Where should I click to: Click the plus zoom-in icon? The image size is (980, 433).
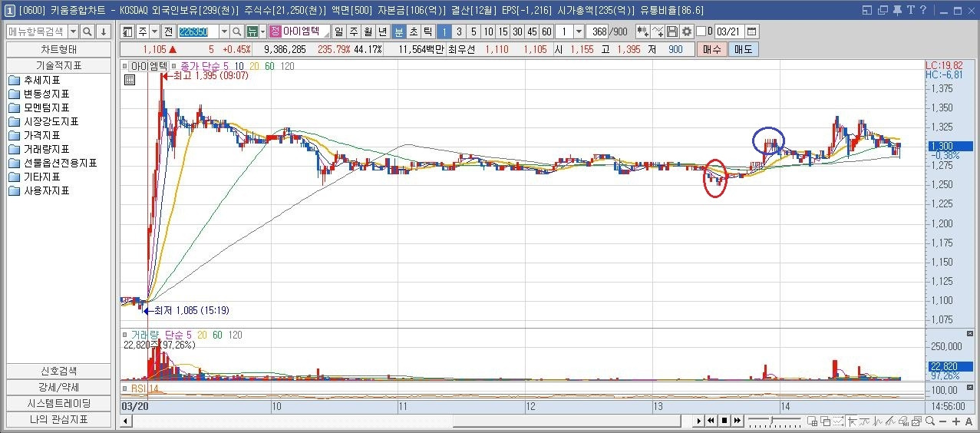point(956,421)
